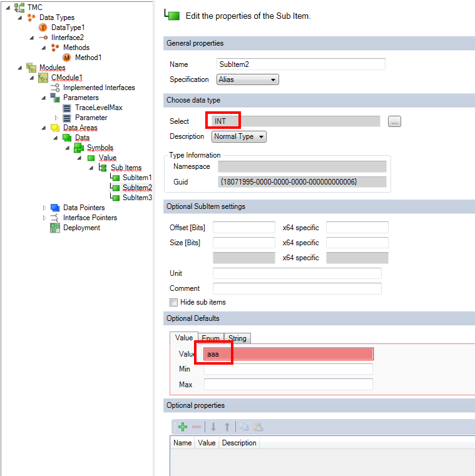Viewport: 475px width, 476px height.
Task: Switch to the String defaults tab
Action: click(x=237, y=338)
